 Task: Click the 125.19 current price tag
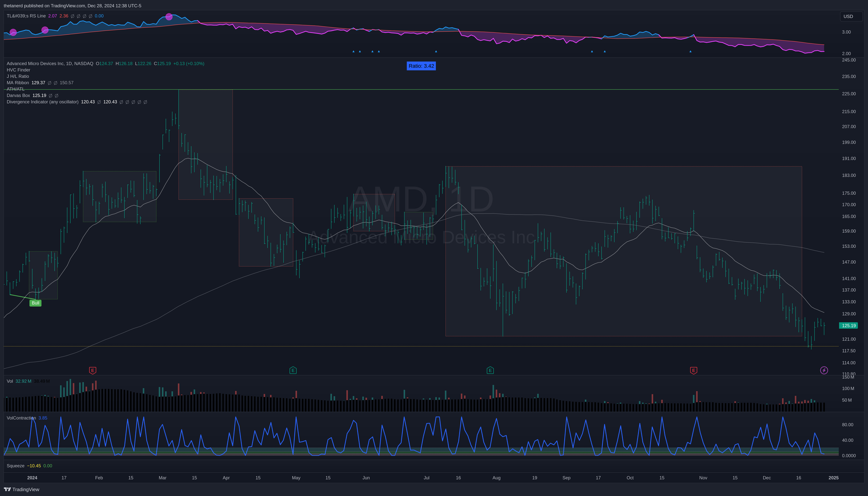click(x=848, y=325)
